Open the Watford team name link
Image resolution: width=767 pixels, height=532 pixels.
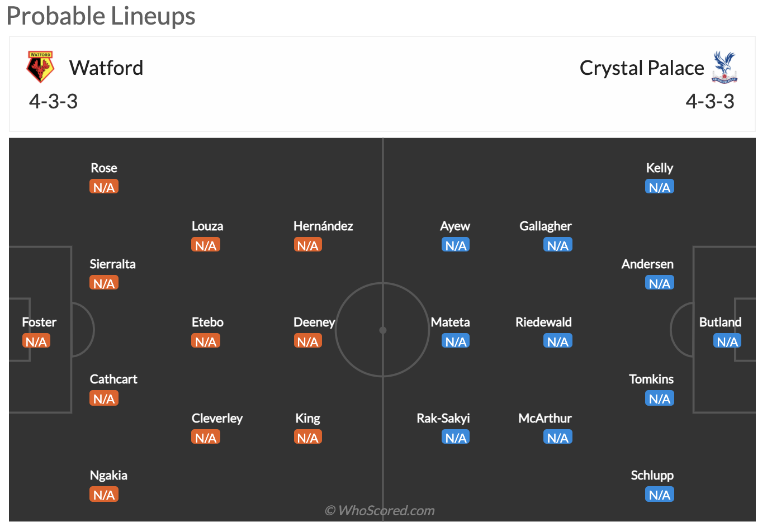coord(106,68)
